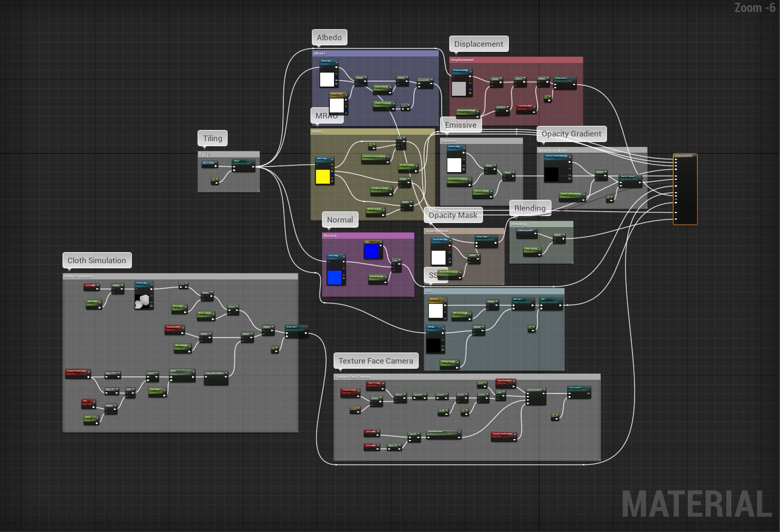Viewport: 780px width, 532px height.
Task: Collapse the Emissive Map node preview arrow
Action: 464,148
